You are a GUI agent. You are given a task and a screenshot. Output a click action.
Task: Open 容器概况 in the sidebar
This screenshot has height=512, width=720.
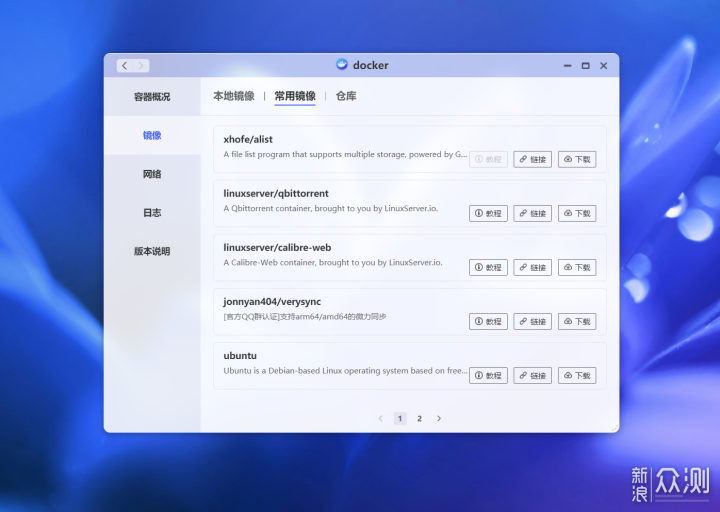click(x=152, y=96)
